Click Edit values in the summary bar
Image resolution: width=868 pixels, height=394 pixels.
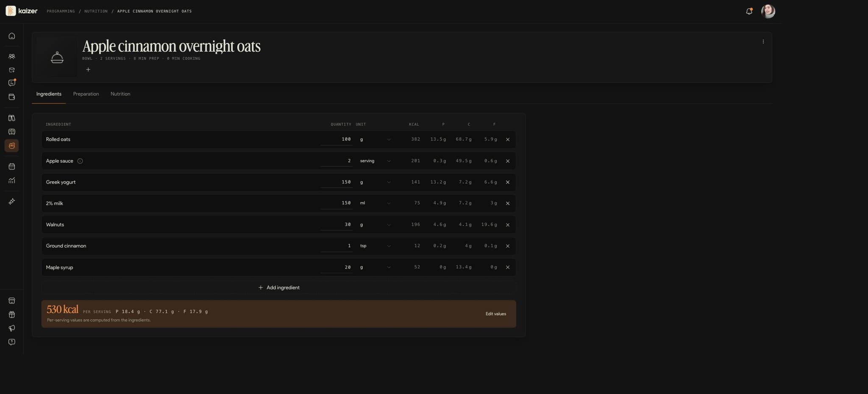[x=496, y=314]
